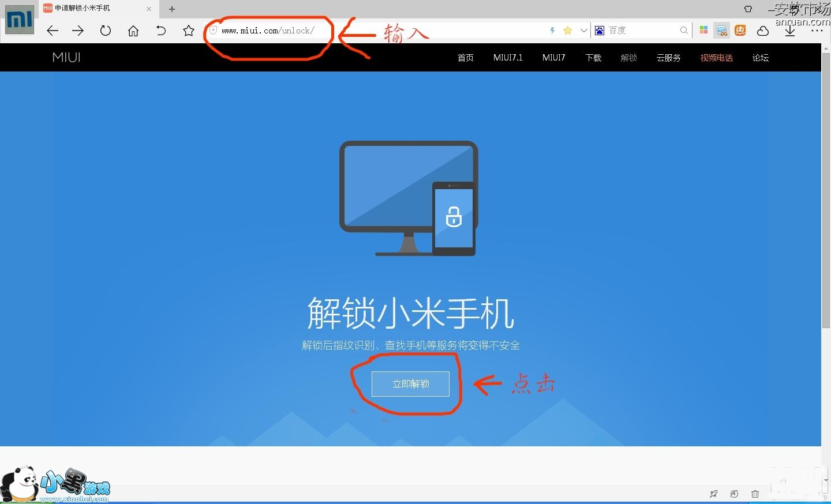Click the search magnifier icon

[684, 31]
